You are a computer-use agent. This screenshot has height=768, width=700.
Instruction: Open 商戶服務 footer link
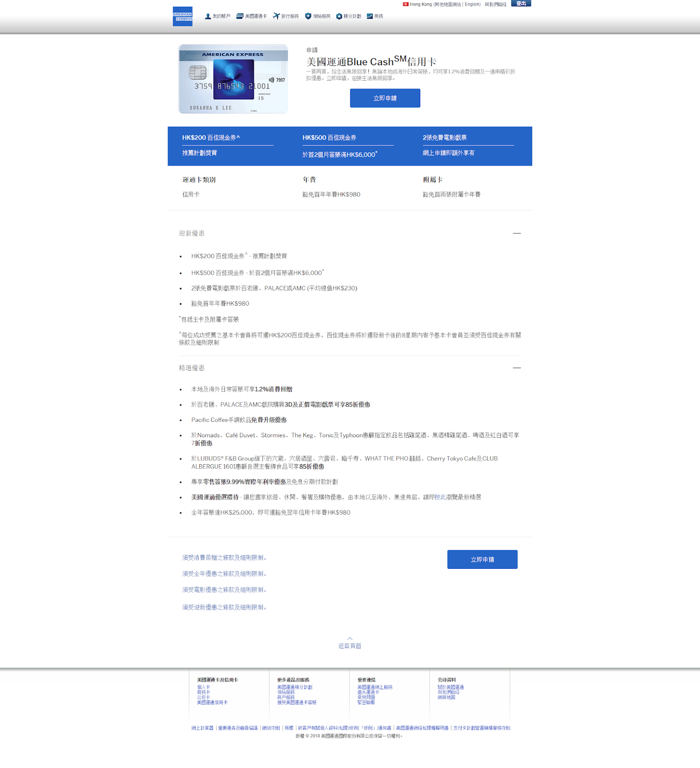tap(286, 697)
